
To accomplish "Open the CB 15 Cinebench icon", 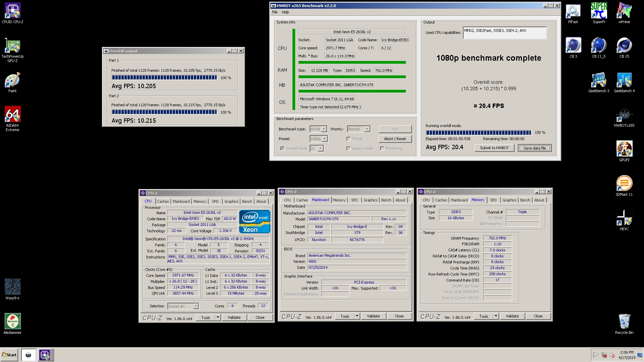I will click(624, 48).
